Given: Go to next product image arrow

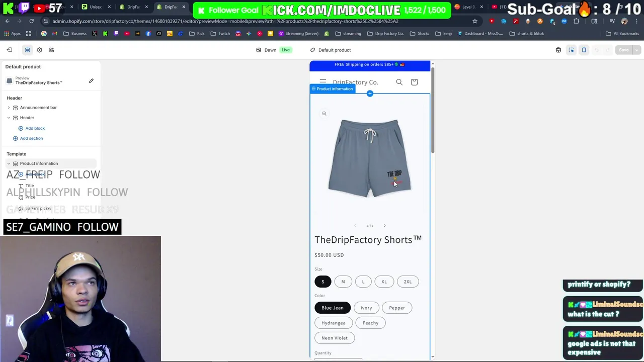Looking at the screenshot, I should 384,226.
